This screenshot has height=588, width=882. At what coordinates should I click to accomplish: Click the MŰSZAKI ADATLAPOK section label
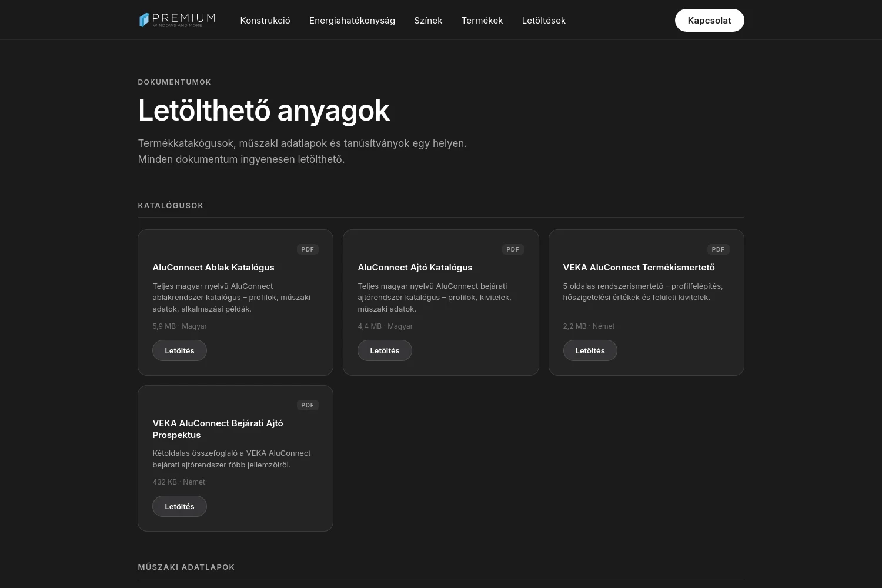pos(186,567)
